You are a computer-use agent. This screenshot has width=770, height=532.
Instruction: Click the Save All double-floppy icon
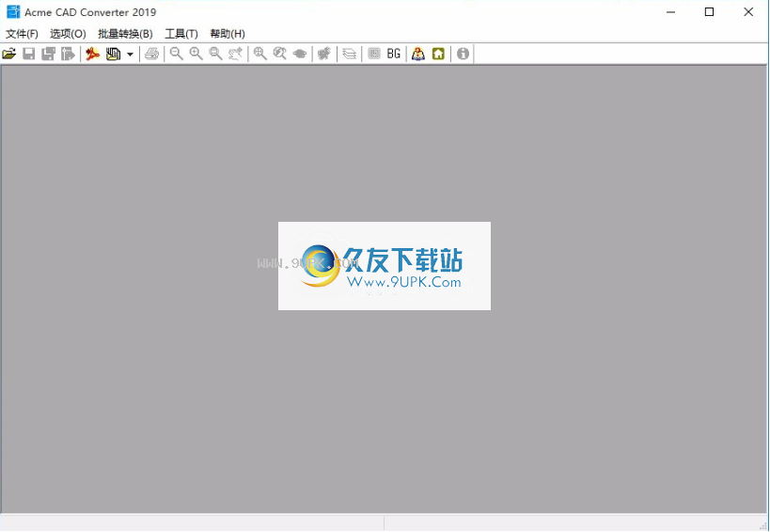48,54
